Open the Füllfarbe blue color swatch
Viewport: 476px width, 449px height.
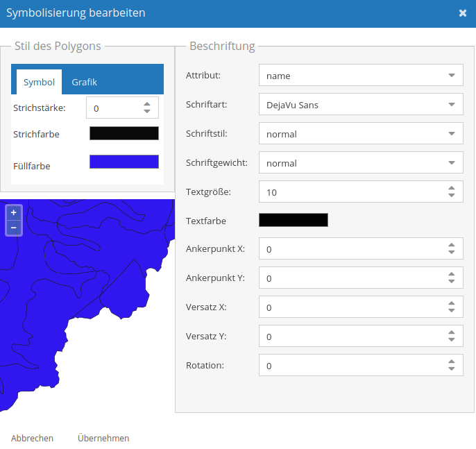point(124,162)
